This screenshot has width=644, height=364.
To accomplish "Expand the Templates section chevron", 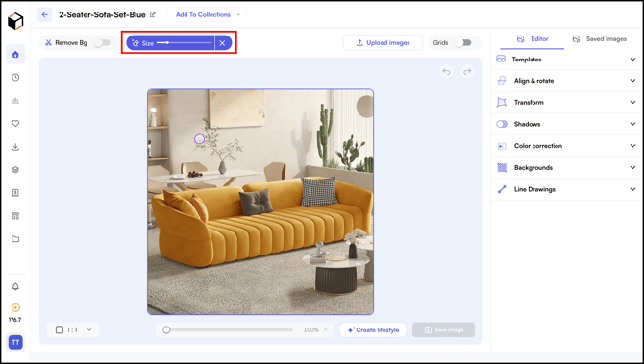I will (x=632, y=60).
